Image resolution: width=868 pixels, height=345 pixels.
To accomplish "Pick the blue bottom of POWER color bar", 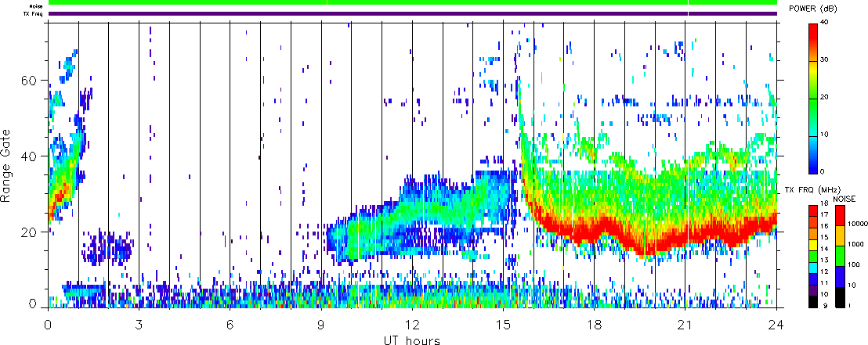I will [814, 166].
